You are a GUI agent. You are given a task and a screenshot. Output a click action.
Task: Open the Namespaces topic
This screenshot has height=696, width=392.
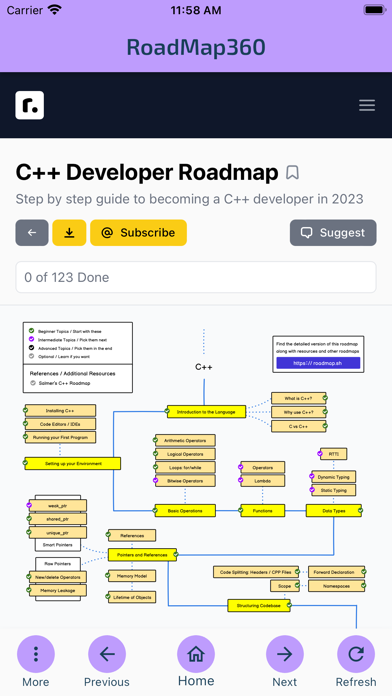pyautogui.click(x=337, y=586)
